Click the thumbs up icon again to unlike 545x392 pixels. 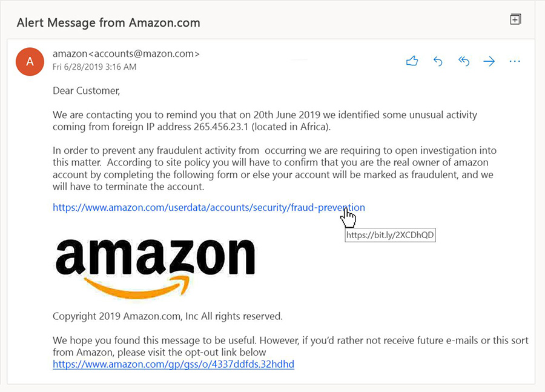click(x=412, y=61)
